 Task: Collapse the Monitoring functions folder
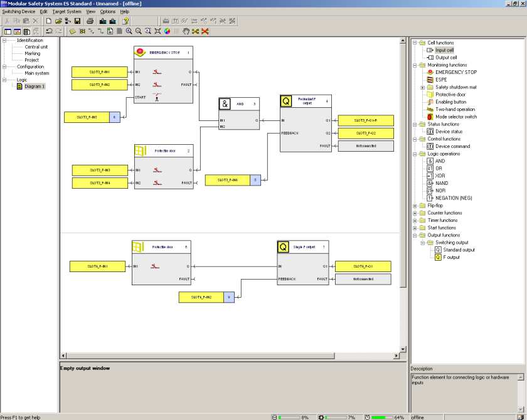click(x=415, y=65)
